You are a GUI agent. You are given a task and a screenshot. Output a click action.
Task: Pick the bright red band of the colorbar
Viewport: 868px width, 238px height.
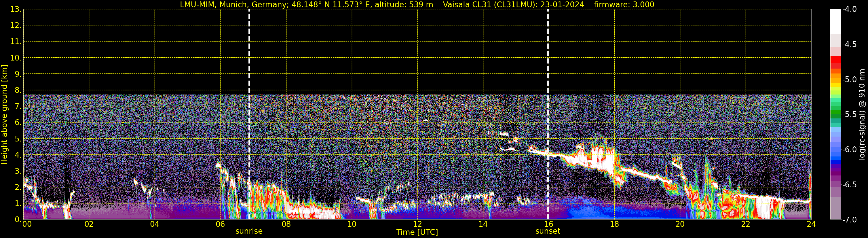[835, 60]
